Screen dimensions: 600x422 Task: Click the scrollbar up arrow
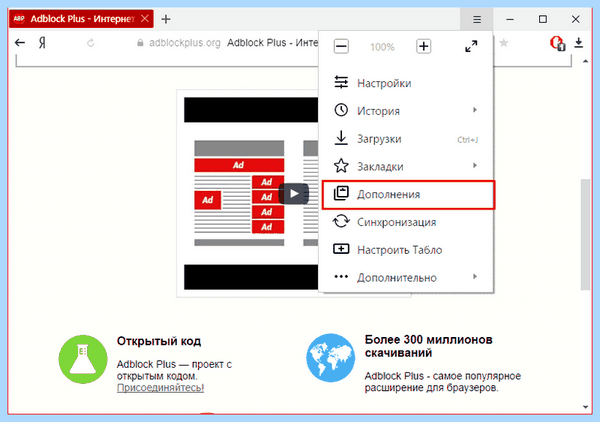coord(585,61)
